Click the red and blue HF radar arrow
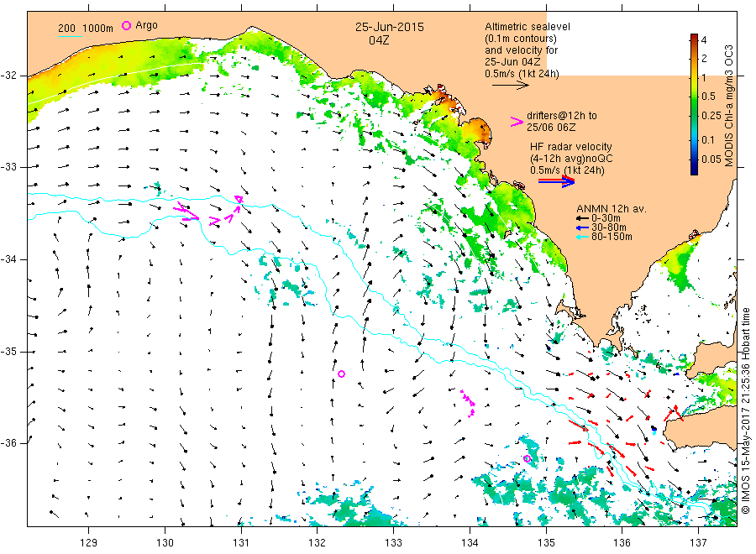Viewport: 756px width, 554px height. (556, 181)
